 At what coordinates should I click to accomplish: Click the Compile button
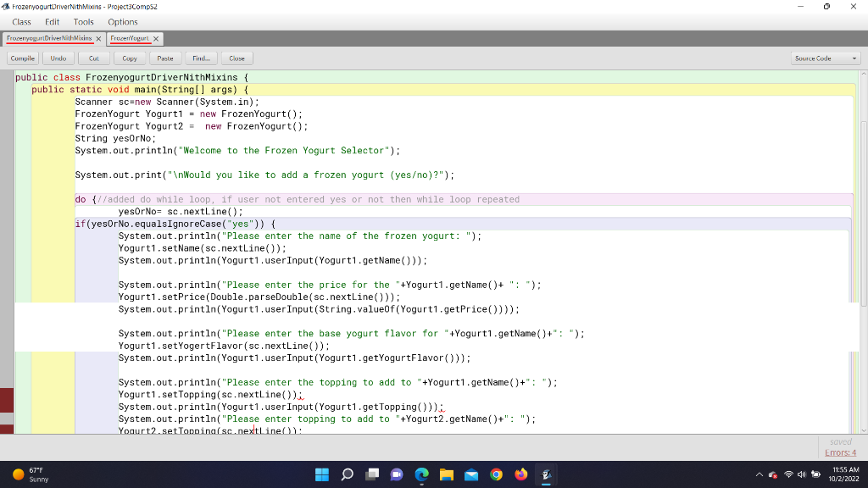(x=23, y=58)
